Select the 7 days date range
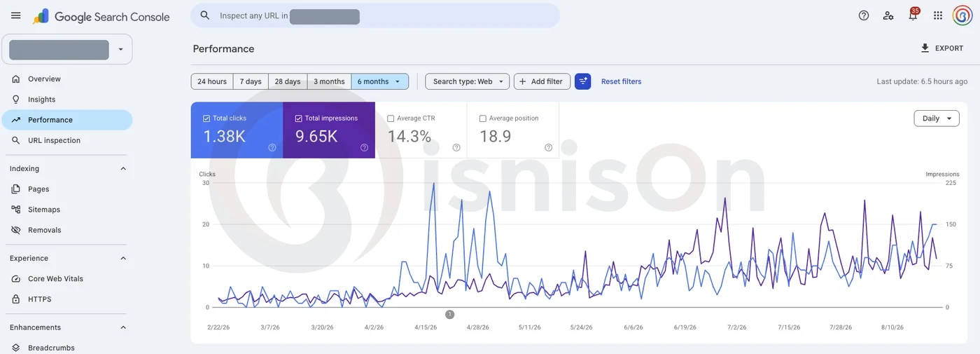This screenshot has height=354, width=980. point(251,81)
